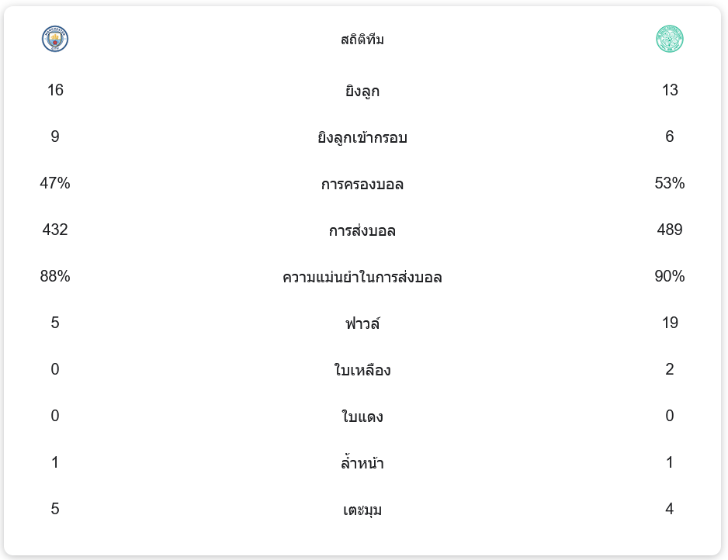Image resolution: width=728 pixels, height=560 pixels.
Task: Click the 53% possession value
Action: point(670,183)
